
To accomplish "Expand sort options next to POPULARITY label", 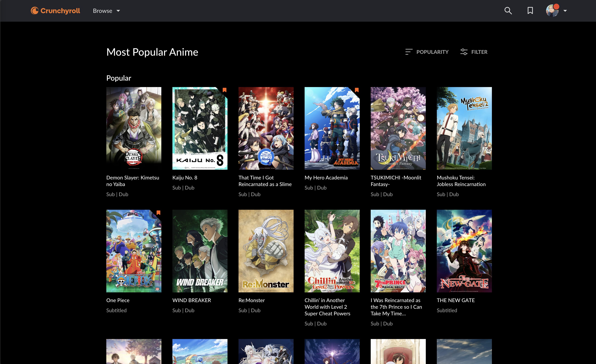I will pyautogui.click(x=409, y=52).
